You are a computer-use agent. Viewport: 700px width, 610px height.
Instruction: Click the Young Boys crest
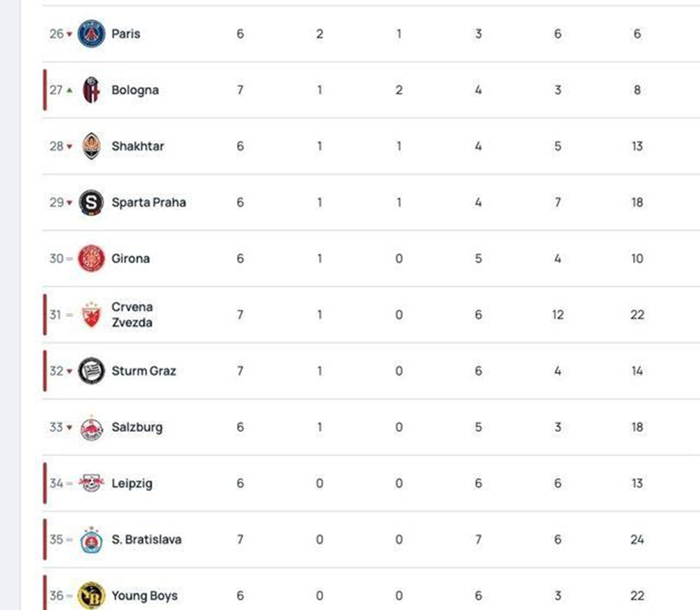point(92,595)
